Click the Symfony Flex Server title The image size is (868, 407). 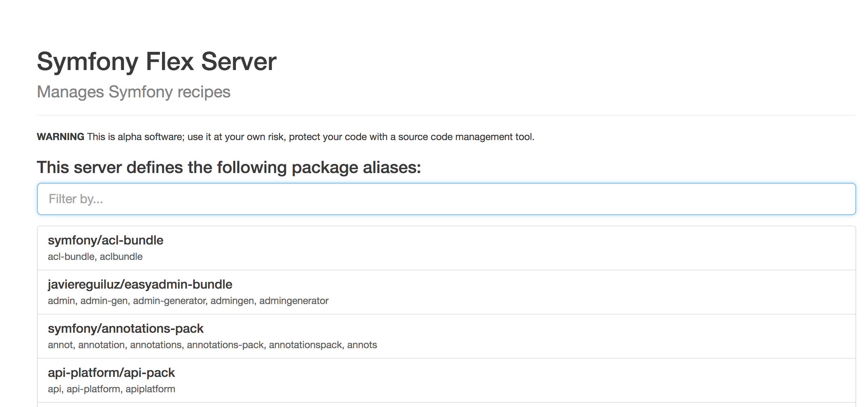point(156,62)
